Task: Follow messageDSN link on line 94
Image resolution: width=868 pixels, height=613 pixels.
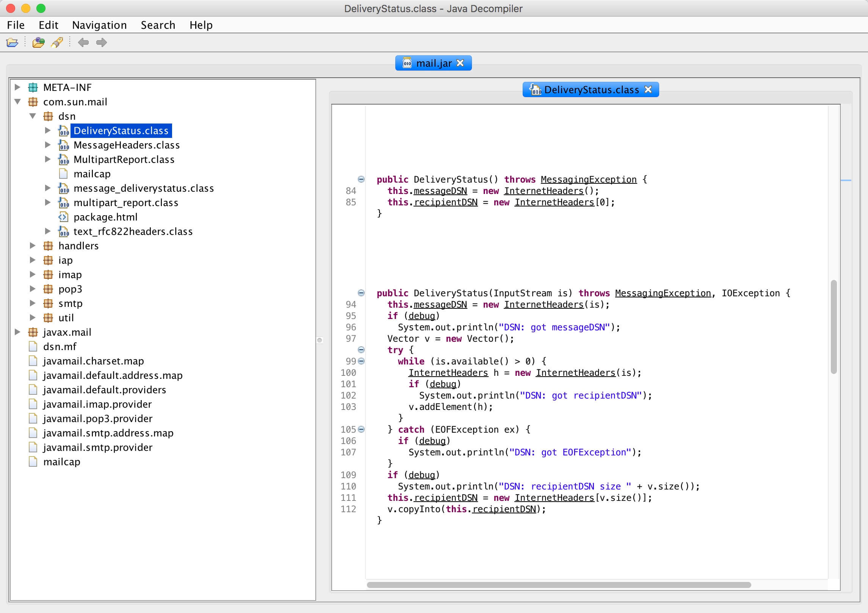Action: 440,305
